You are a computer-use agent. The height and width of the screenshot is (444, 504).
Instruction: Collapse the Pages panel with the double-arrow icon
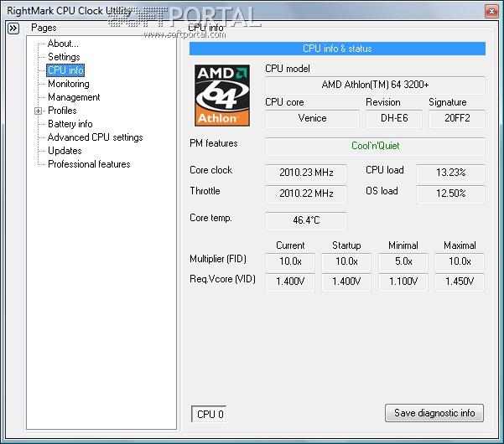pos(13,28)
